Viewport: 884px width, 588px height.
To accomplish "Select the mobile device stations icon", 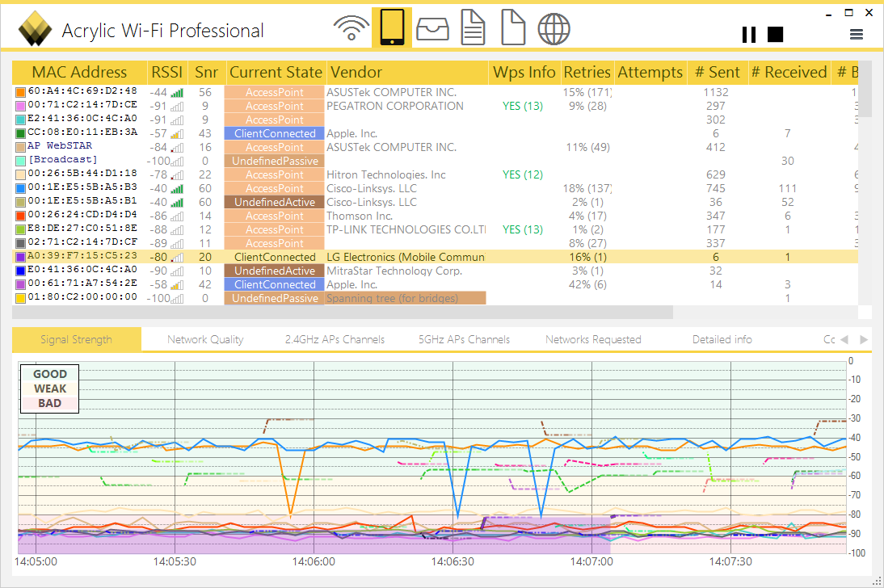I will [x=392, y=28].
